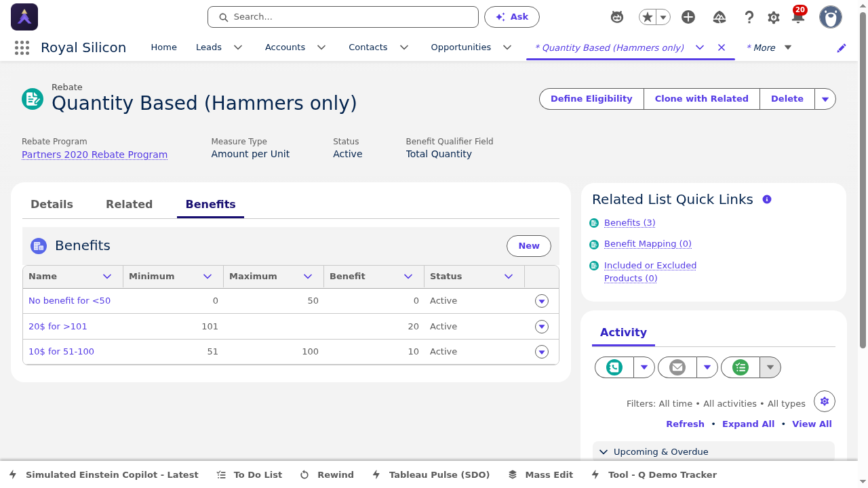Click the Benefits list header icon
Viewport: 868px width, 488px height.
(x=39, y=246)
